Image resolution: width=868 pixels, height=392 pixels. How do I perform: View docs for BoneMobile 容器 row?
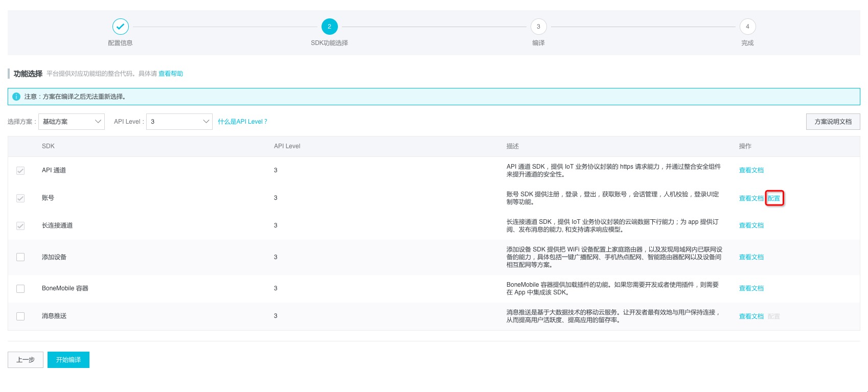(751, 289)
